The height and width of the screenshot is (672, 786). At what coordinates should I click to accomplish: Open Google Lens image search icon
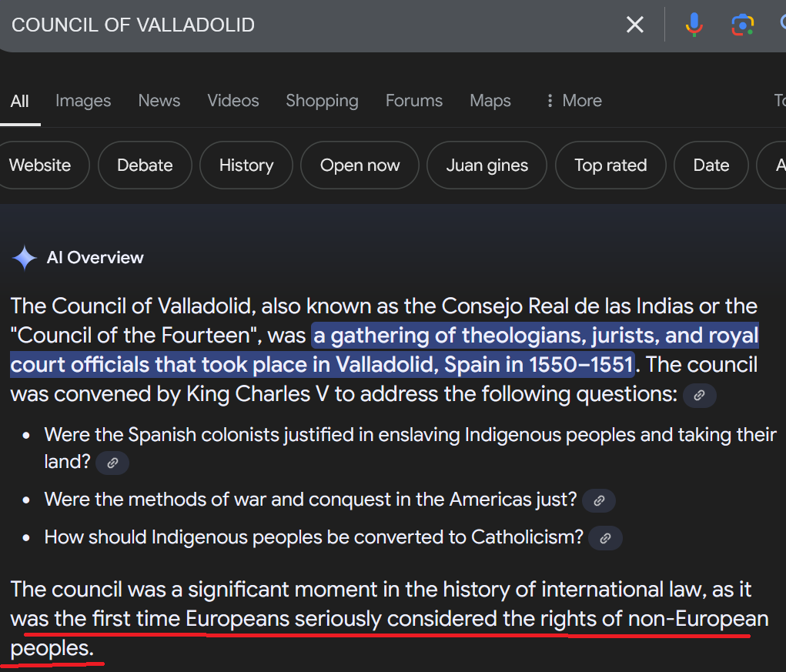coord(742,25)
